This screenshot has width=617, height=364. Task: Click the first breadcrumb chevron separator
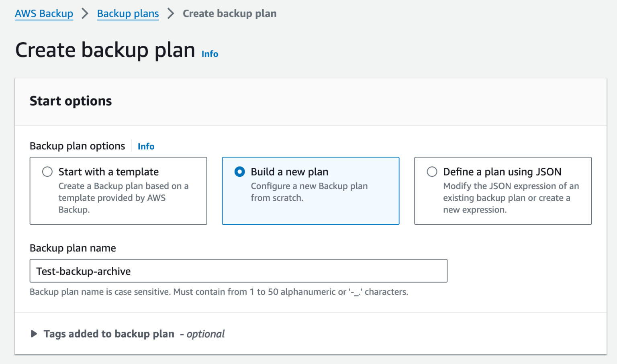click(85, 13)
